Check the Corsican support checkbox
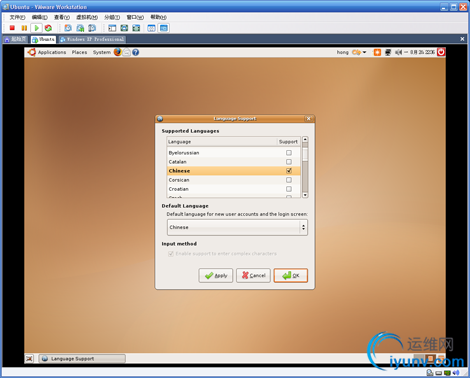 (x=289, y=180)
